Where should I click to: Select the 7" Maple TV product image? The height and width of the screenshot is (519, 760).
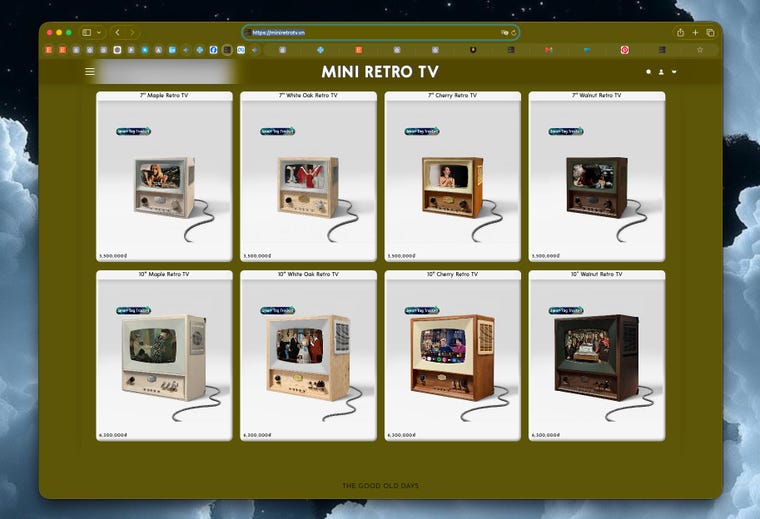click(x=165, y=187)
